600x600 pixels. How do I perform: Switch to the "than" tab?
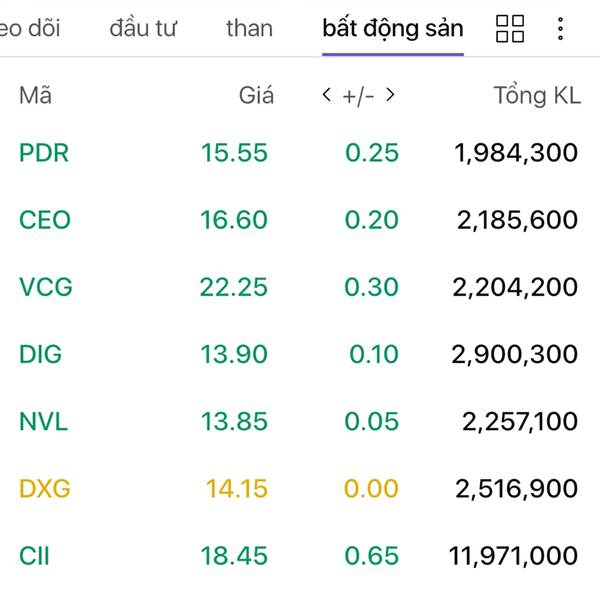pos(249,28)
